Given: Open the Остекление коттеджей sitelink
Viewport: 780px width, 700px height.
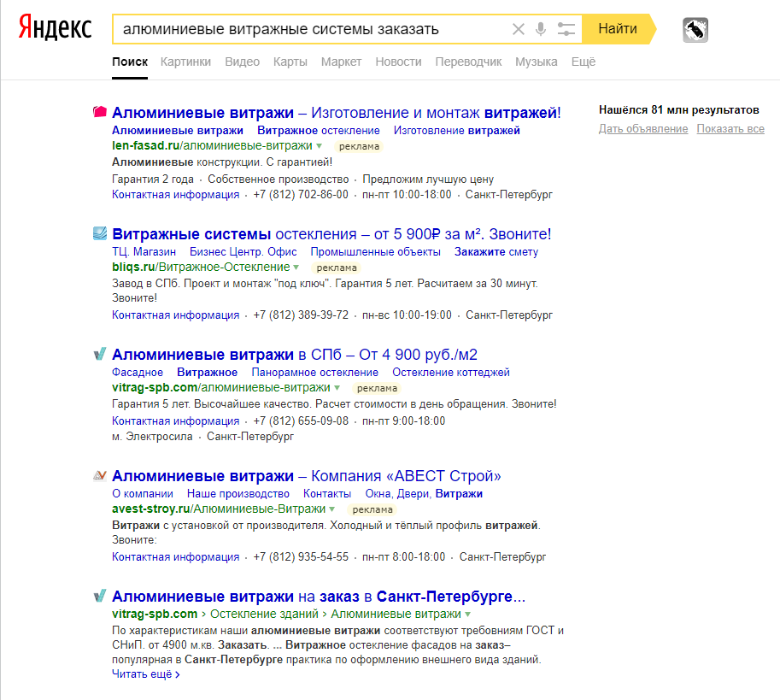Looking at the screenshot, I should point(451,372).
